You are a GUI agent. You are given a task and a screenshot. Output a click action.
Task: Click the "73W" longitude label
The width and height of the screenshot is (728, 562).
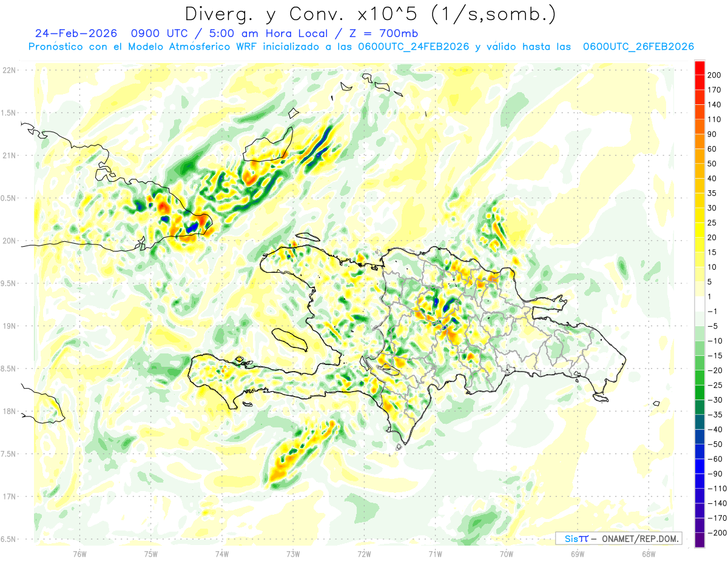pyautogui.click(x=293, y=553)
